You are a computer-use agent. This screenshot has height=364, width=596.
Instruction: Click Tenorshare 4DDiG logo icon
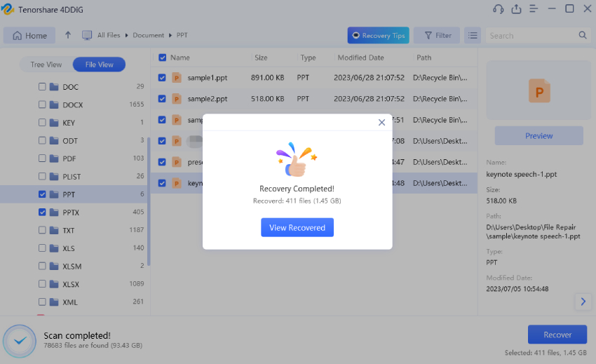click(8, 9)
